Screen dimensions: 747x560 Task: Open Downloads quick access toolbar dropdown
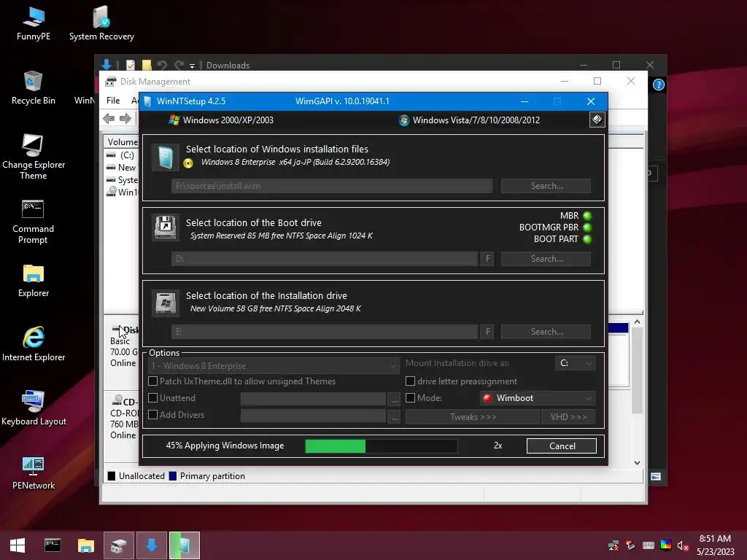pyautogui.click(x=192, y=66)
